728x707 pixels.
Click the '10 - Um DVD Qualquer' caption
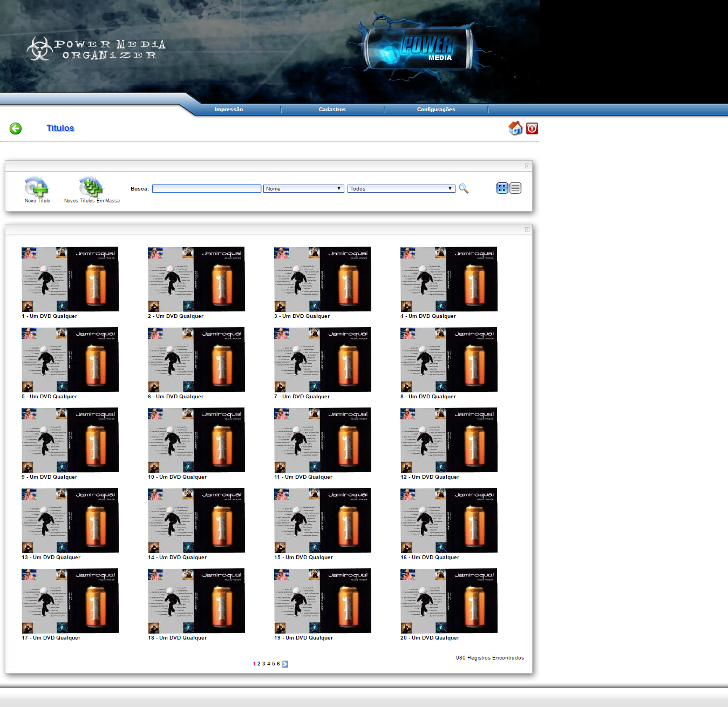[x=178, y=477]
